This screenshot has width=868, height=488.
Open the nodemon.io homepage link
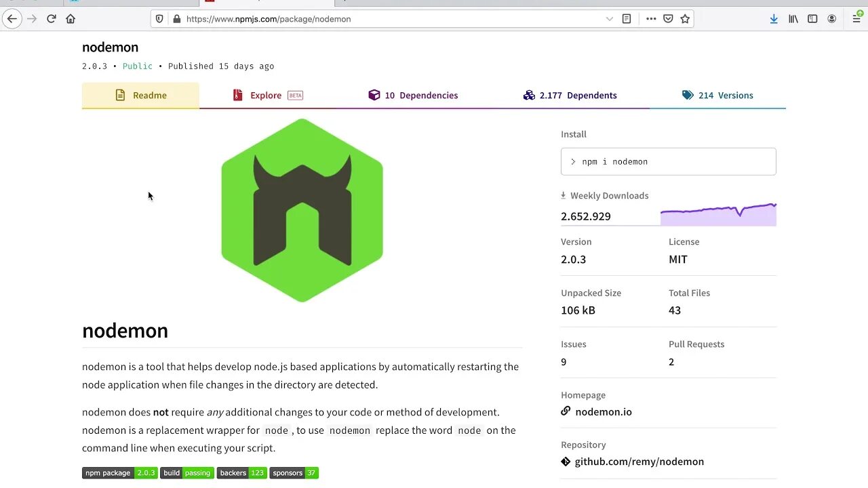click(x=604, y=411)
